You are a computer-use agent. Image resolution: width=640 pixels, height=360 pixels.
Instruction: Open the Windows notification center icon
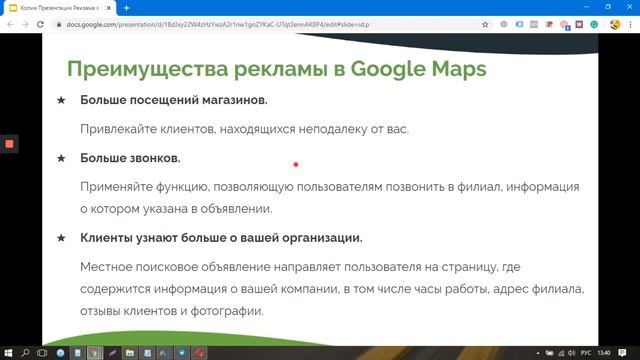click(622, 353)
